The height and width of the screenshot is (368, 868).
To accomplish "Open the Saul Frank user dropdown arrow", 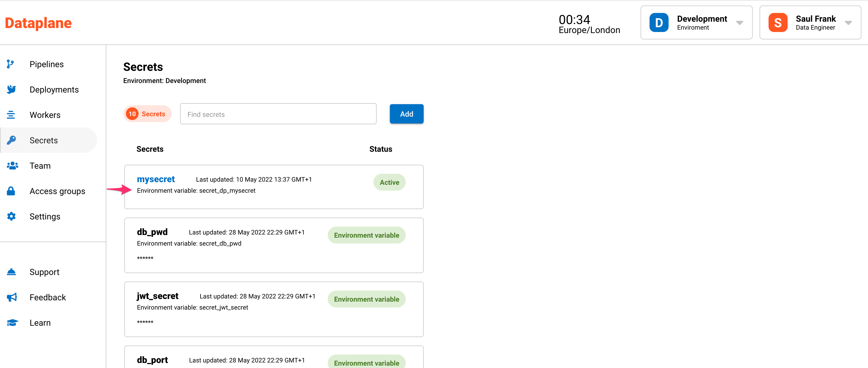I will click(848, 23).
